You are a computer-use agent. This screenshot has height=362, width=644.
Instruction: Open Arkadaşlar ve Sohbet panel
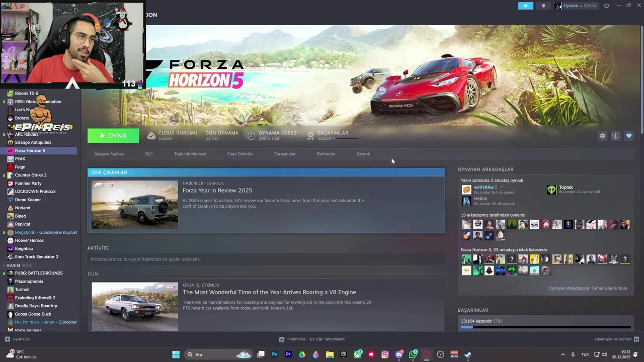pos(616,339)
